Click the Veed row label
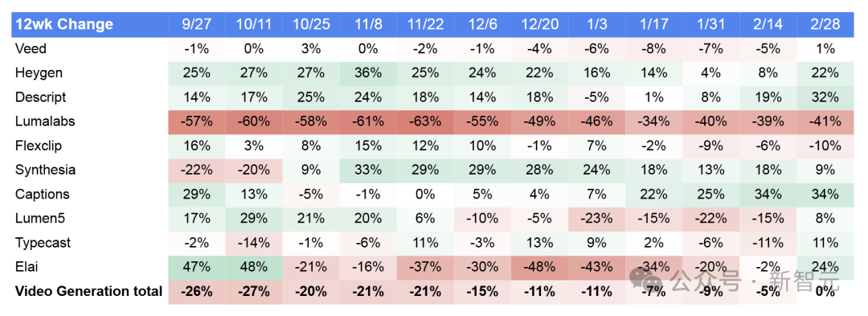Viewport: 868px width, 316px height. (x=31, y=49)
